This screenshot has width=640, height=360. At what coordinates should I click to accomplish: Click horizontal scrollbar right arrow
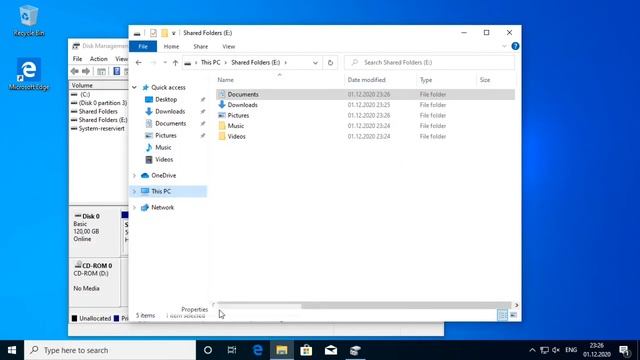pyautogui.click(x=516, y=305)
